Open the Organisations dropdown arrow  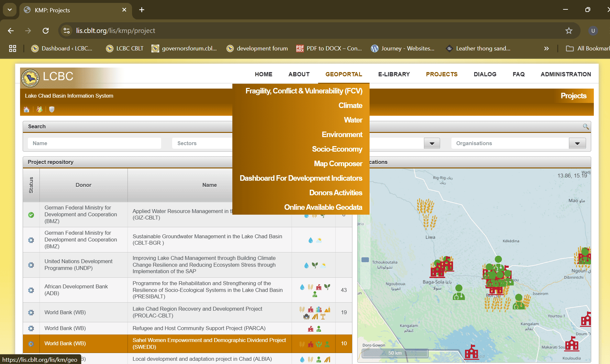[x=577, y=144]
